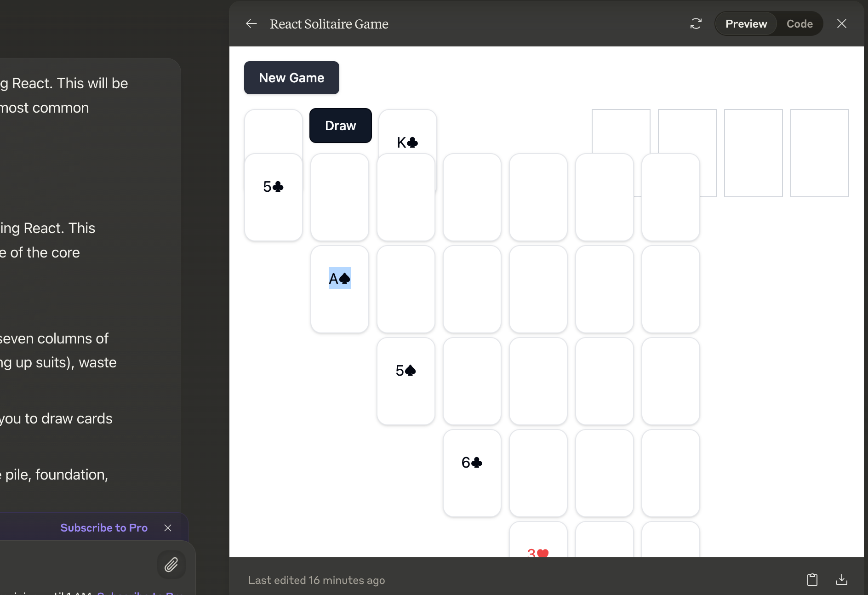Start a New Game
Viewport: 868px width, 595px height.
pos(291,78)
